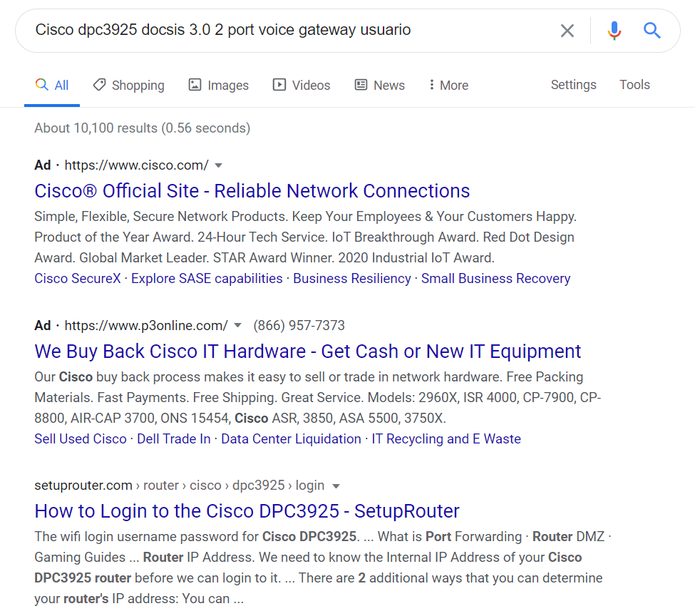This screenshot has height=616, width=695.
Task: Open Settings menu
Action: [573, 85]
